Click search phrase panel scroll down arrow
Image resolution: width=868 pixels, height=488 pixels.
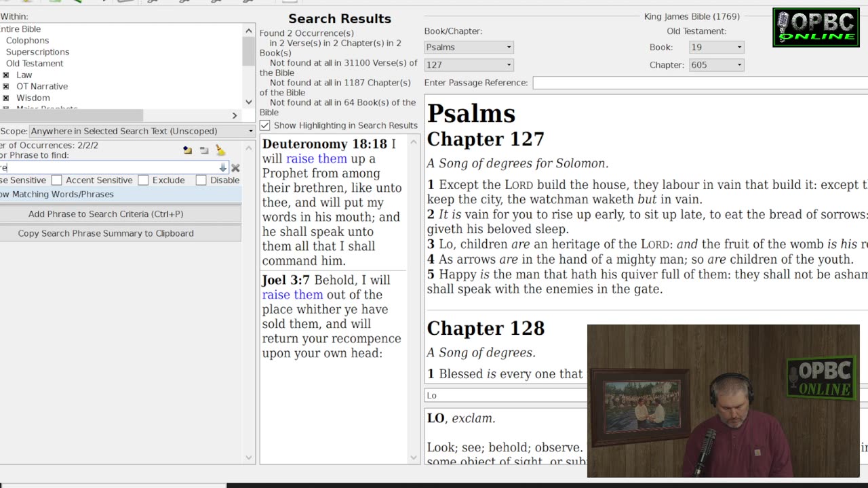click(249, 458)
